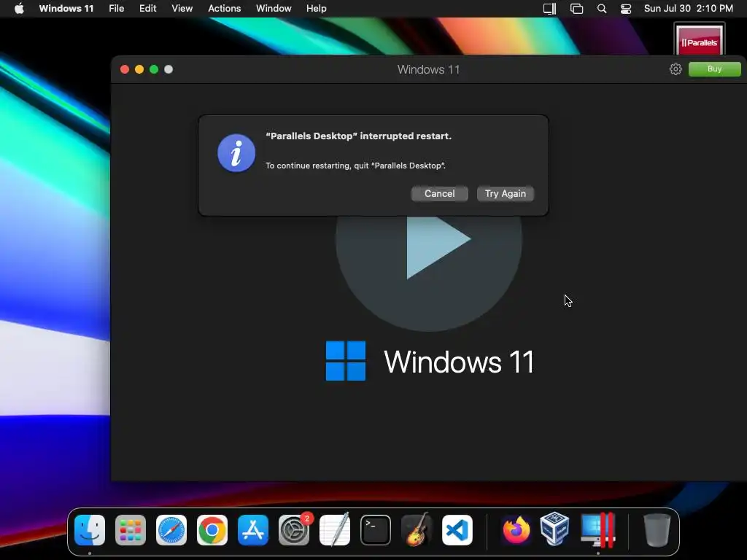Viewport: 747px width, 560px height.
Task: Open VirtualBox from the Dock
Action: pos(554,529)
